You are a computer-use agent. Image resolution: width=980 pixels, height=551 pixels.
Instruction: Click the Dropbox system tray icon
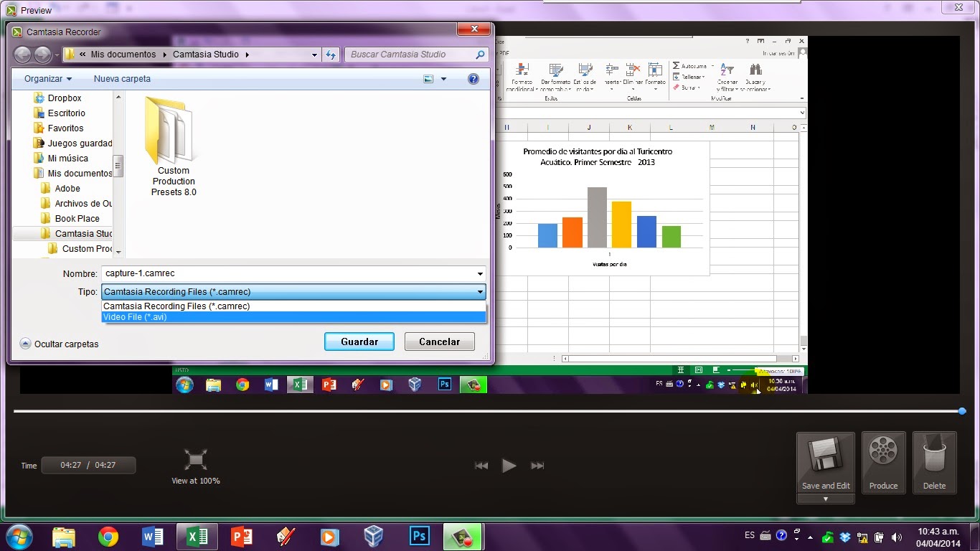(x=845, y=537)
